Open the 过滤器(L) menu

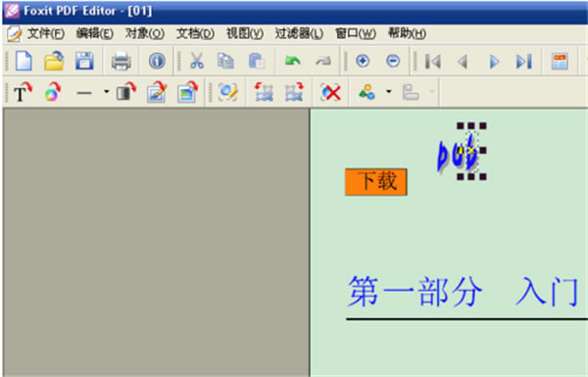coord(299,33)
